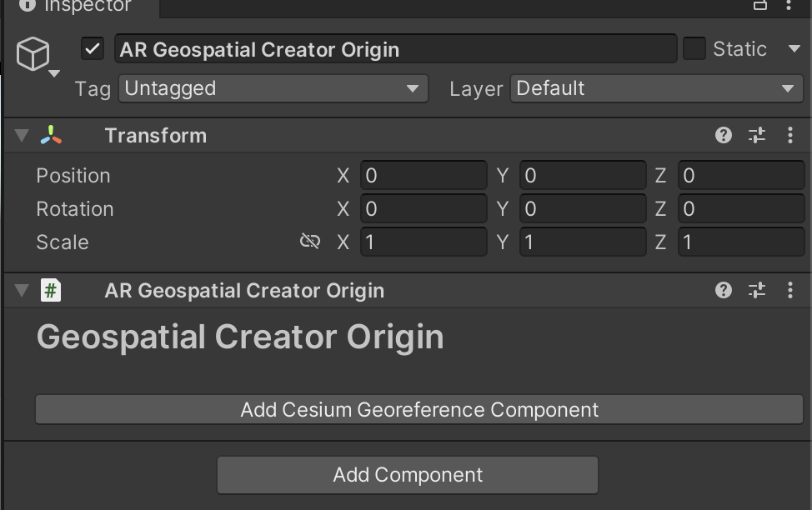
Task: Open presets for AR Geospatial Creator Origin
Action: pyautogui.click(x=756, y=290)
